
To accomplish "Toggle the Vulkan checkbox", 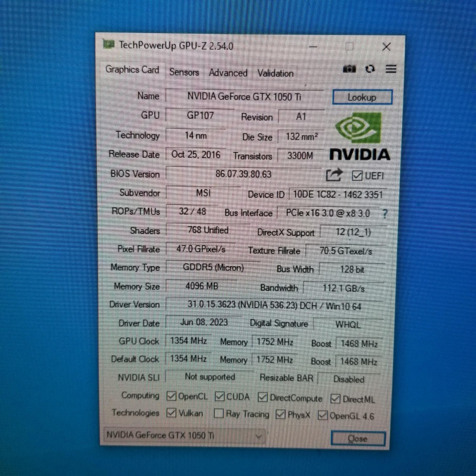I will tap(171, 413).
